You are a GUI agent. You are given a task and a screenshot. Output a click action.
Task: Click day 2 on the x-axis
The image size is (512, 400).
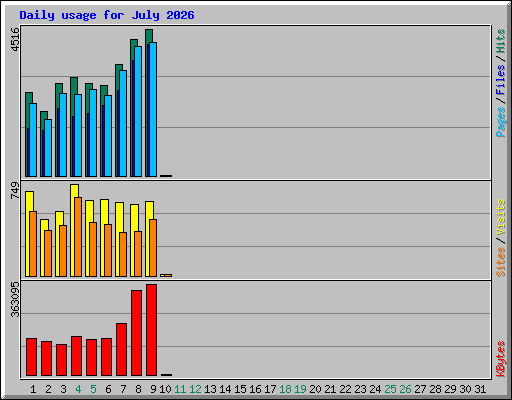pos(48,389)
